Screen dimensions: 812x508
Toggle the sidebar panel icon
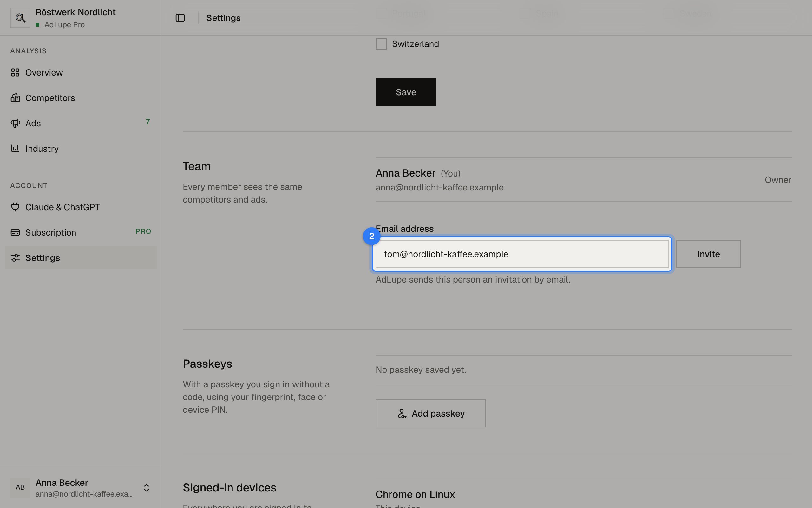[x=180, y=18]
